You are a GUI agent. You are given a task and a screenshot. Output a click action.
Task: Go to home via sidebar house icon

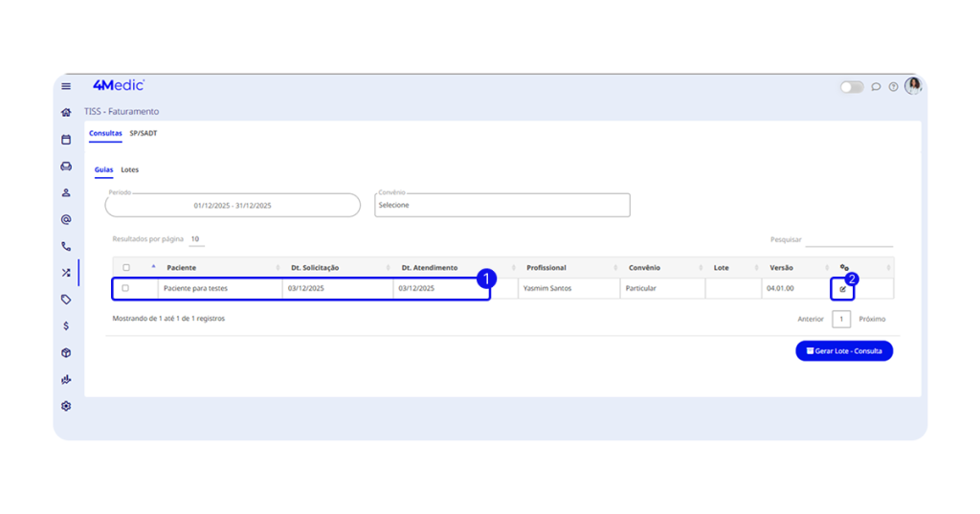pyautogui.click(x=66, y=112)
